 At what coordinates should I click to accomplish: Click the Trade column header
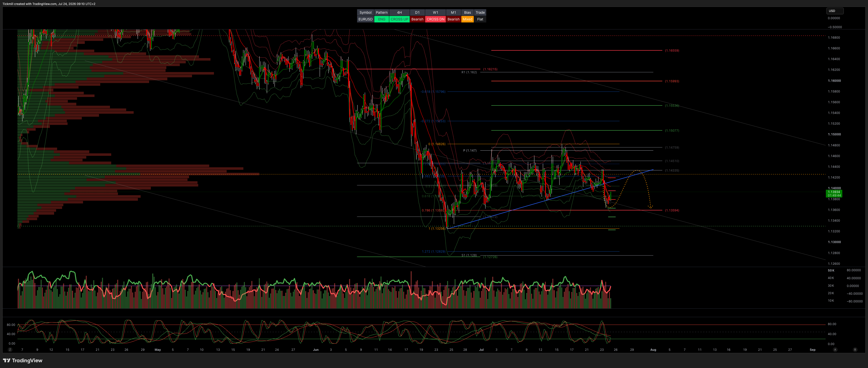pos(480,12)
